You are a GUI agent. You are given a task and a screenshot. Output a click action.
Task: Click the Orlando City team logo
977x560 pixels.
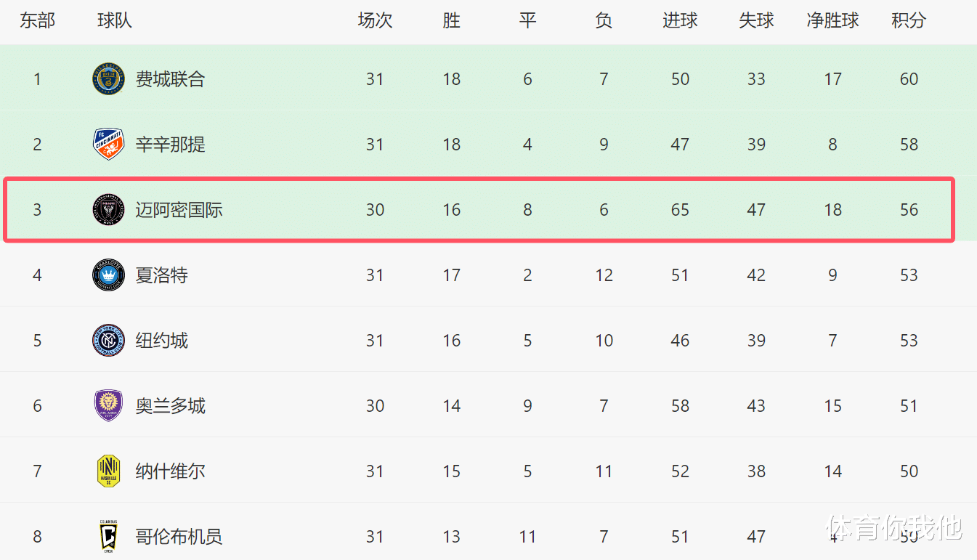pyautogui.click(x=108, y=406)
